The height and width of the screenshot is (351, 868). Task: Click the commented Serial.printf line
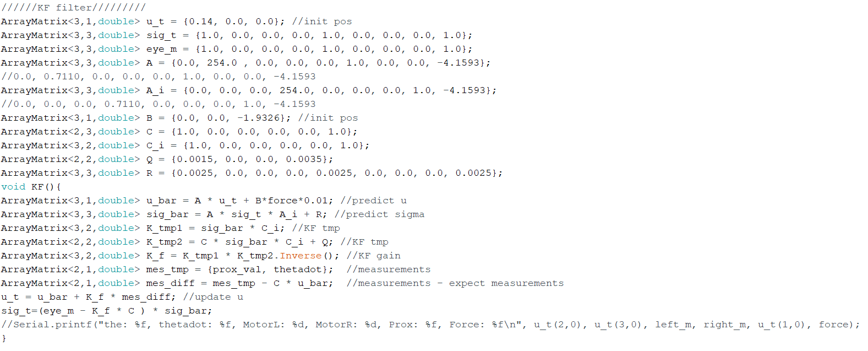(x=430, y=325)
